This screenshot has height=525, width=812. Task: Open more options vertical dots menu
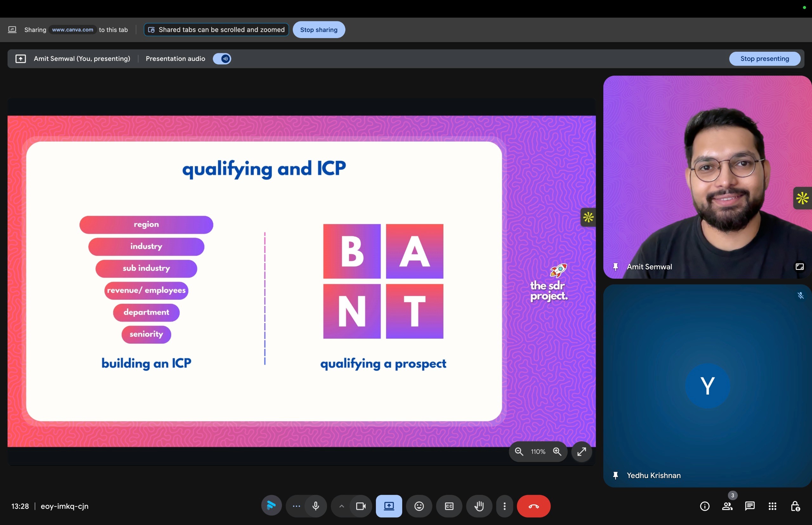tap(504, 506)
